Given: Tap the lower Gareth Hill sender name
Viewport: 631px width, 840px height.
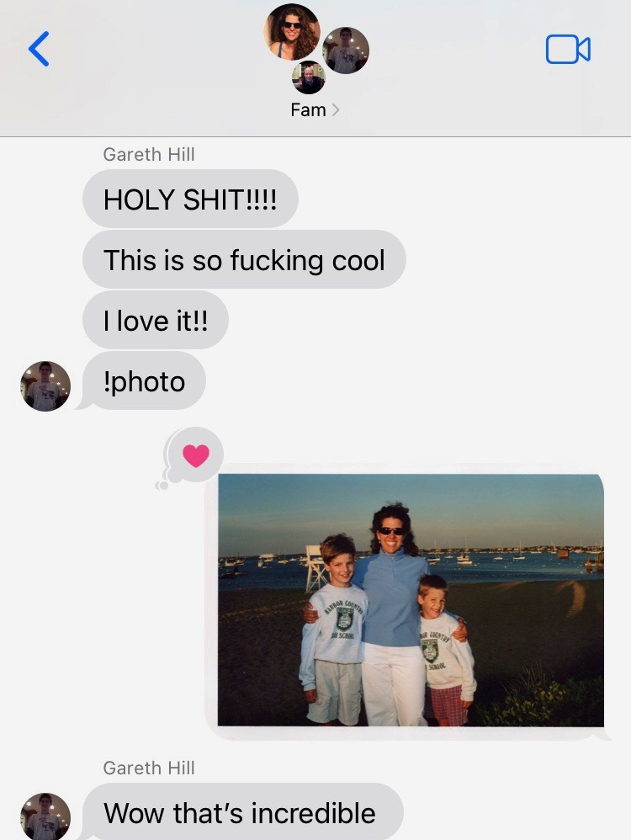Looking at the screenshot, I should 149,768.
